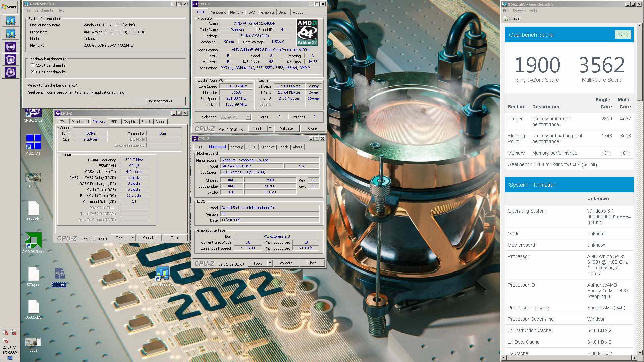The image size is (644, 362).
Task: Click the BIOS Date value 11/20/2009
Action: (270, 220)
